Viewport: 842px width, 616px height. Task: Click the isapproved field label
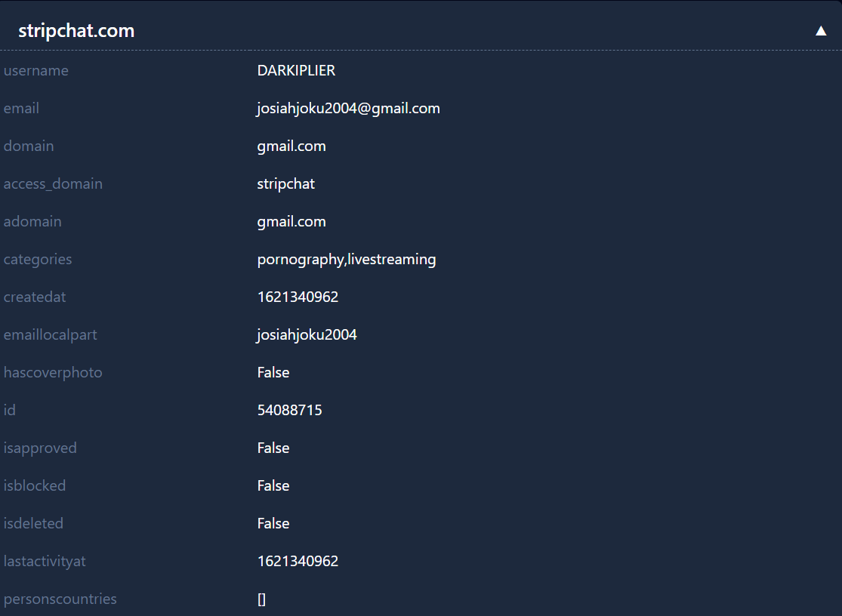point(40,448)
